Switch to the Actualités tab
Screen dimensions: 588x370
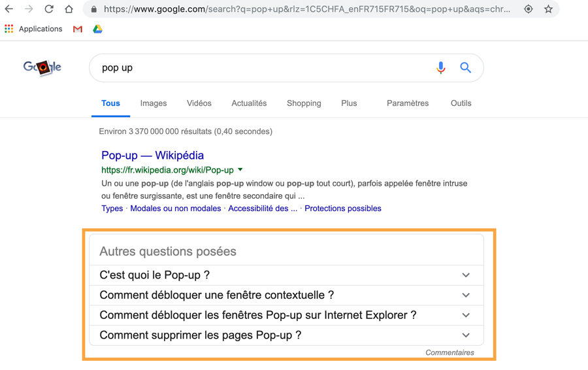(x=249, y=103)
